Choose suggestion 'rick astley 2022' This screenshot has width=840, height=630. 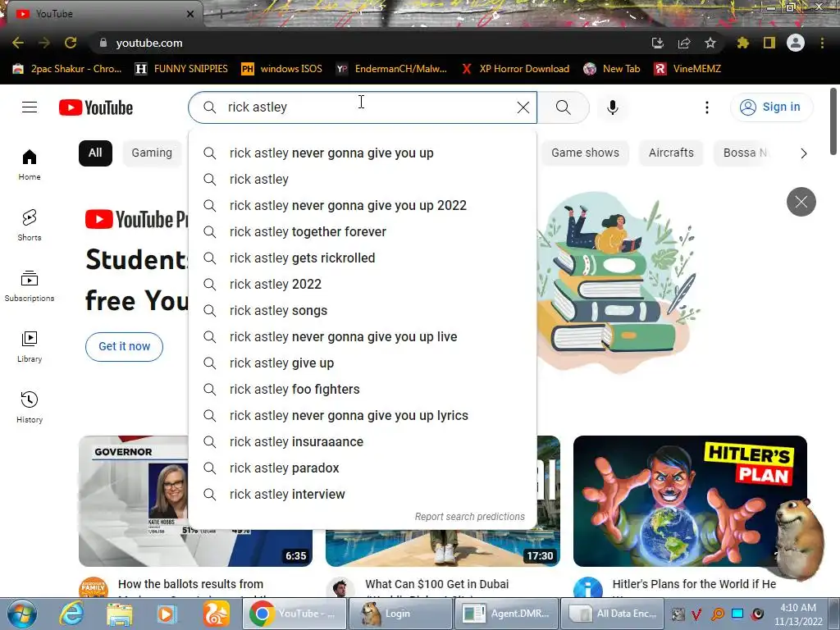click(x=363, y=285)
